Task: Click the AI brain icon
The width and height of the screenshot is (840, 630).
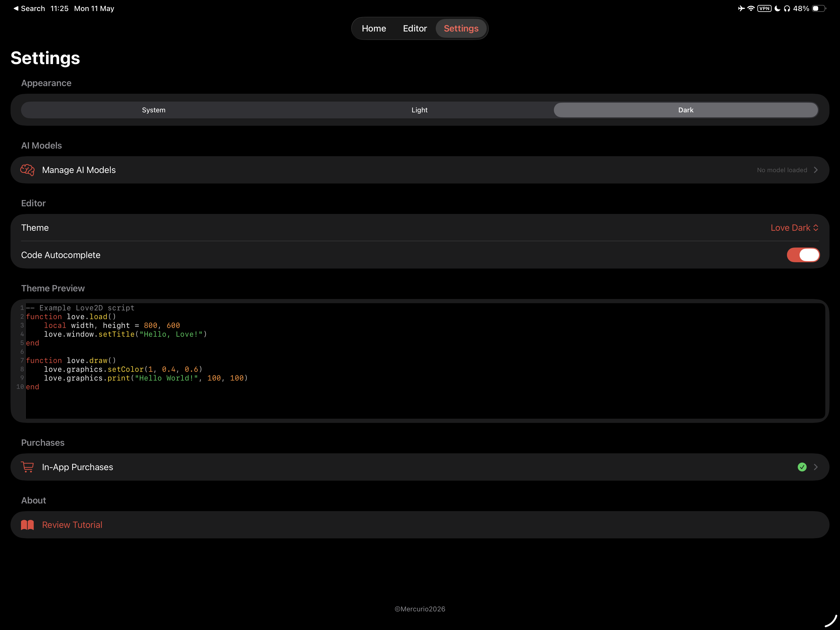Action: coord(27,170)
